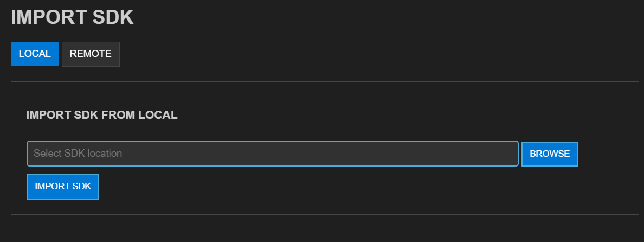Click the IMPORT SDK button
The image size is (644, 242).
(x=63, y=187)
